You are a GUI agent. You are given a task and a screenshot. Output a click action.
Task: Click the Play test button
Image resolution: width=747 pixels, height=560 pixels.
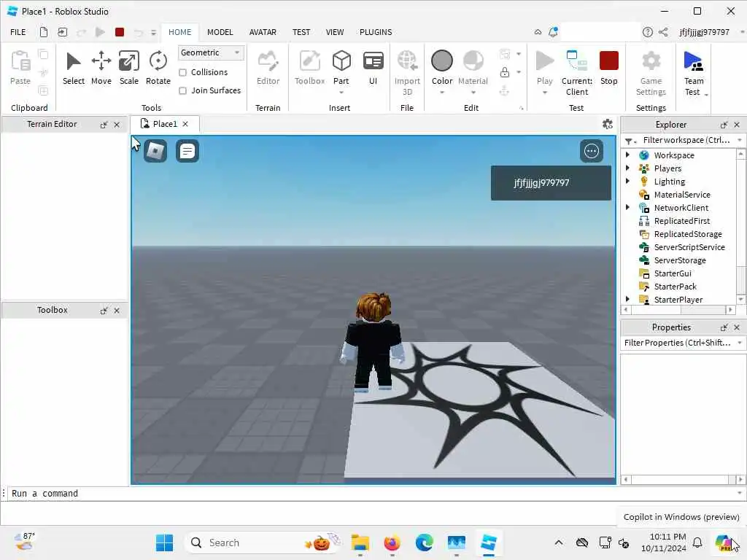(544, 62)
